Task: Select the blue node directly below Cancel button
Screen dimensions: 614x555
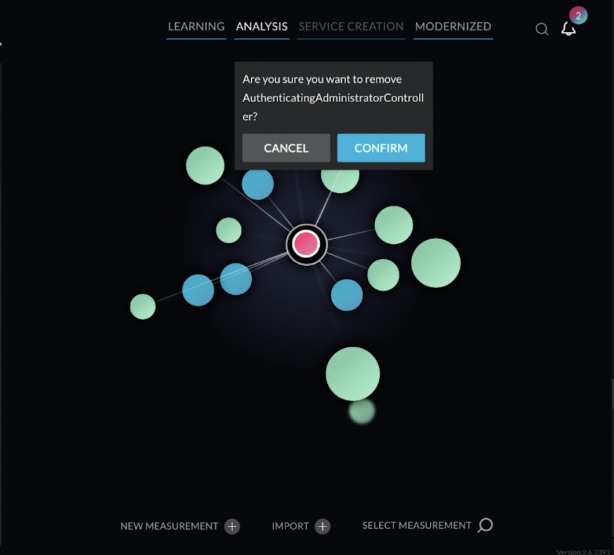Action: tap(258, 185)
